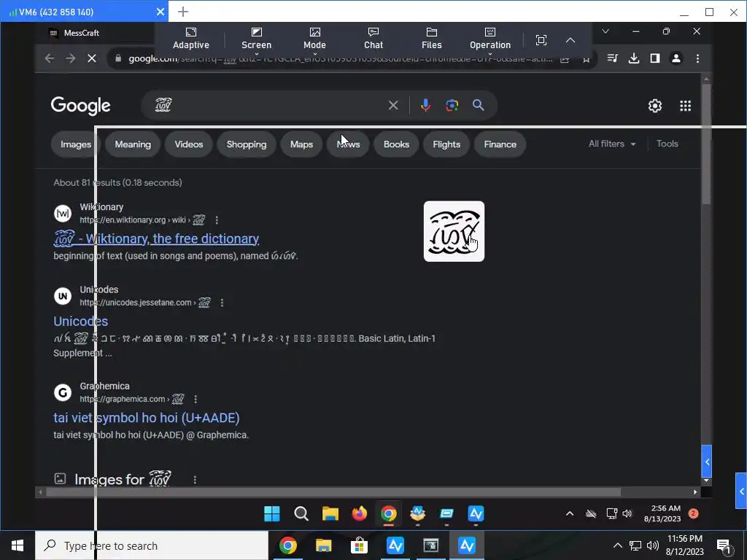
Task: Open remote Windows 11 Start button
Action: (272, 514)
